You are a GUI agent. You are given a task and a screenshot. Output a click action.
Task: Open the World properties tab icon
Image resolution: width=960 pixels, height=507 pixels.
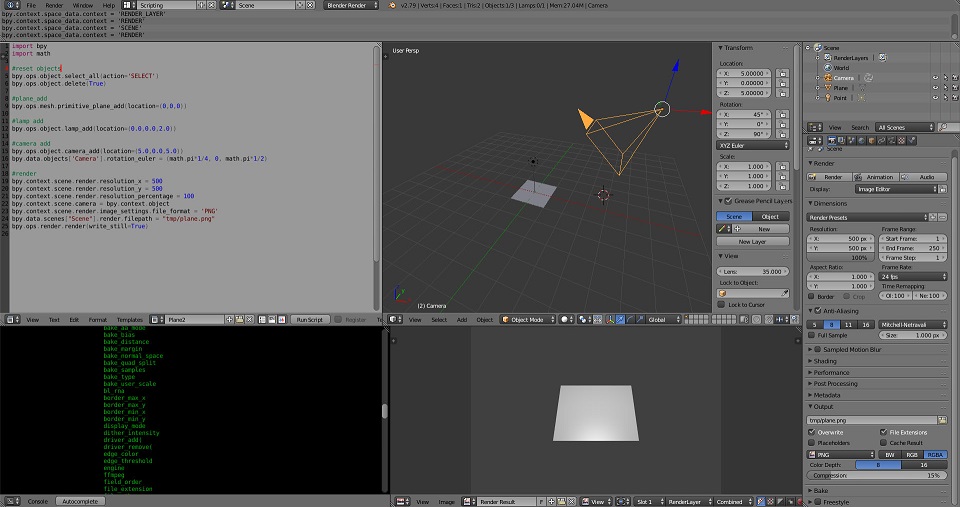[x=861, y=141]
